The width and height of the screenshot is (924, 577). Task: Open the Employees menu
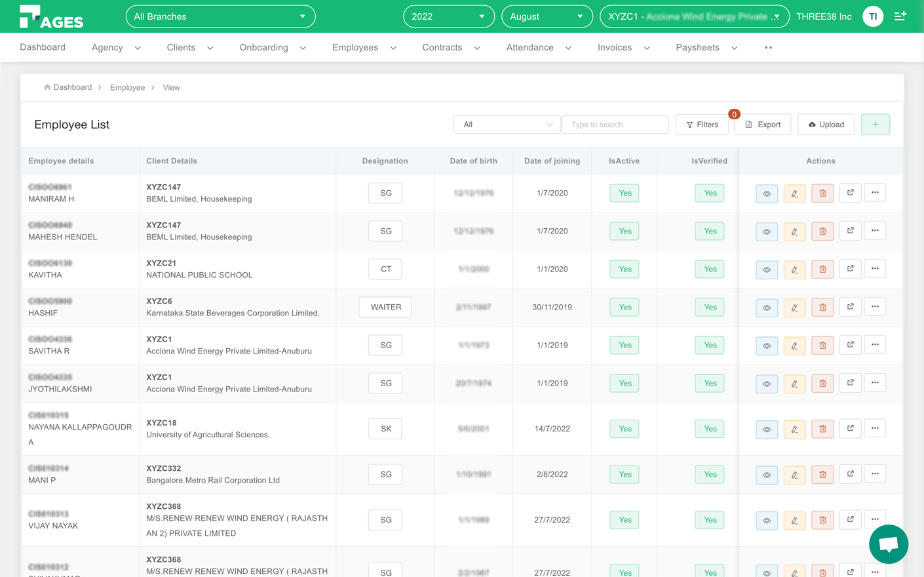coord(364,48)
